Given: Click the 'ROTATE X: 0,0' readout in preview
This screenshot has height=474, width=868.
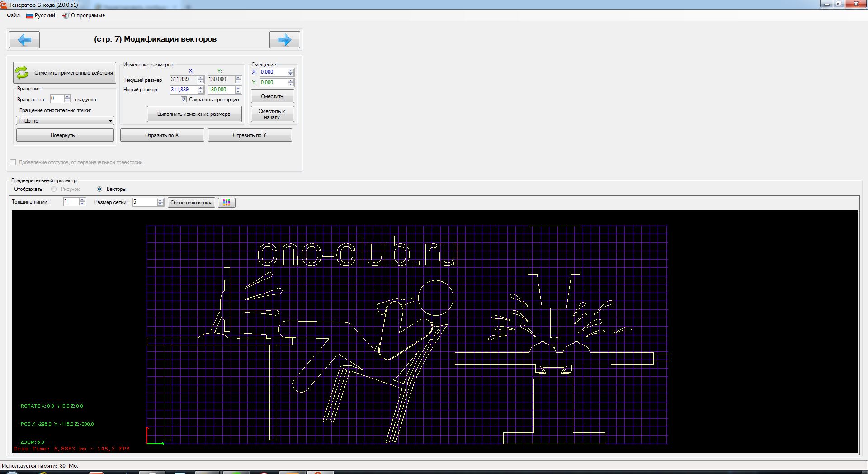Looking at the screenshot, I should (x=38, y=406).
